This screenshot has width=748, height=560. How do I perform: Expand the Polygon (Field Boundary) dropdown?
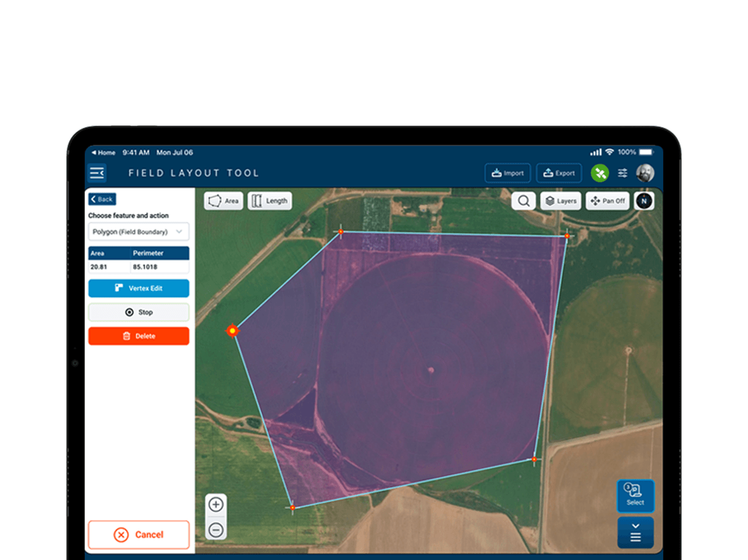pos(138,232)
